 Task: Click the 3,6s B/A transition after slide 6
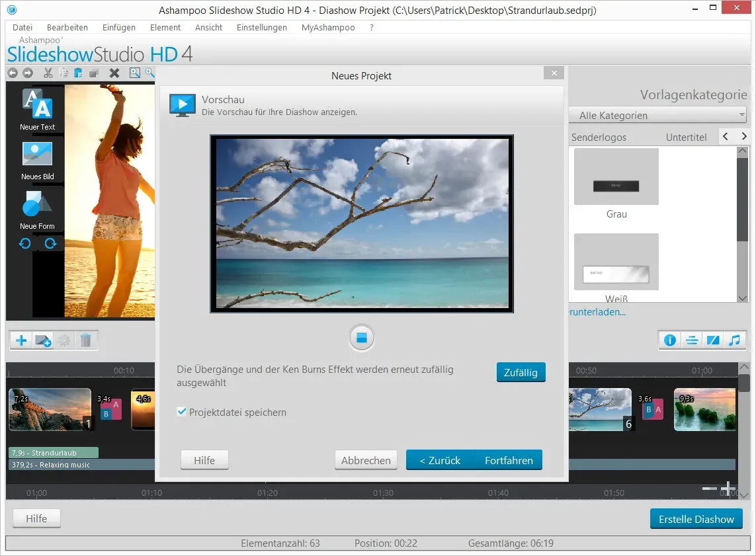pos(652,409)
